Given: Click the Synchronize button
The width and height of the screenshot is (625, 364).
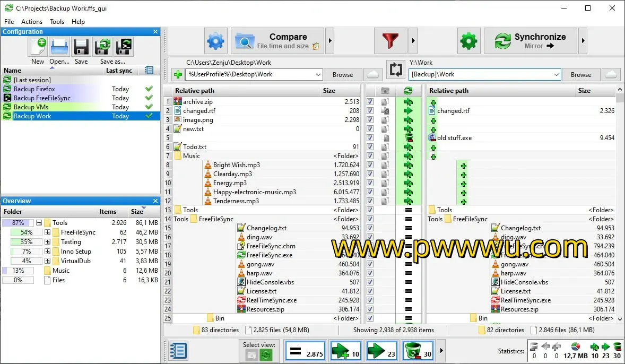Looking at the screenshot, I should [x=531, y=41].
